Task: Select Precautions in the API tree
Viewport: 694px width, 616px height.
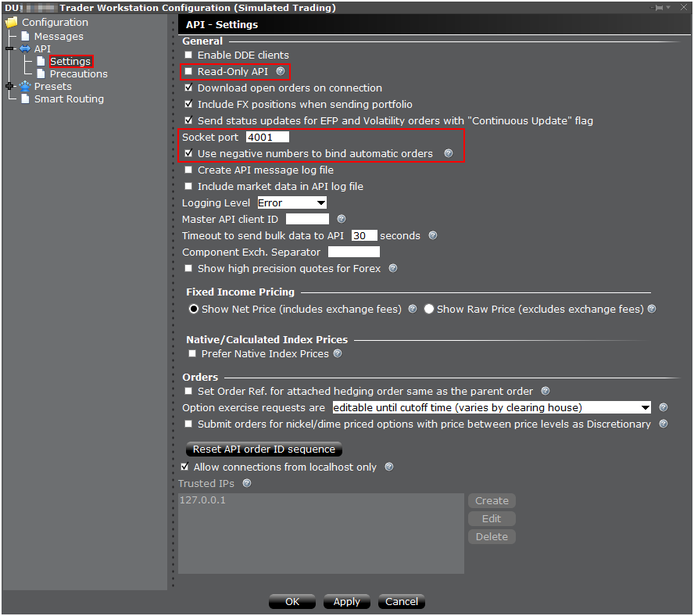Action: coord(78,74)
